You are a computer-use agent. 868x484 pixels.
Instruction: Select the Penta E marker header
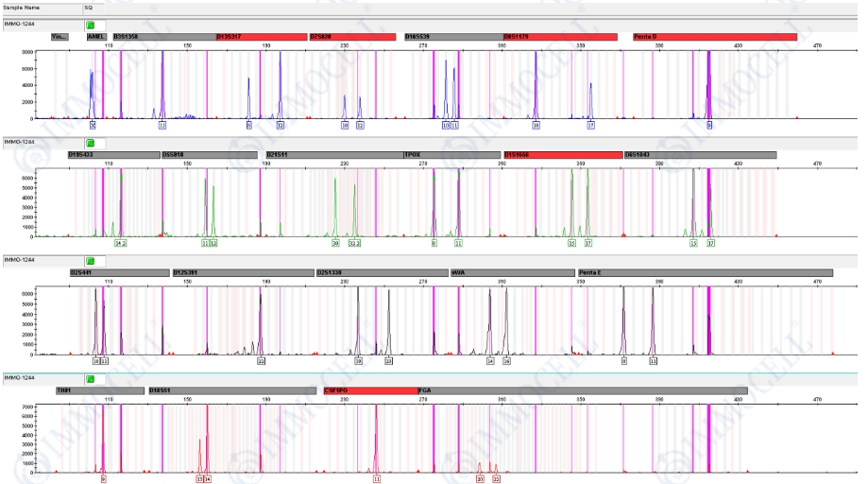[705, 272]
